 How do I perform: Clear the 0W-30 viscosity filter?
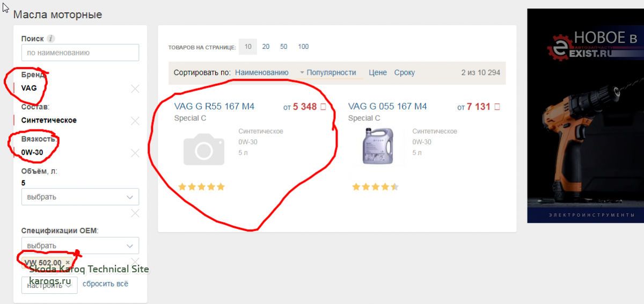(135, 153)
